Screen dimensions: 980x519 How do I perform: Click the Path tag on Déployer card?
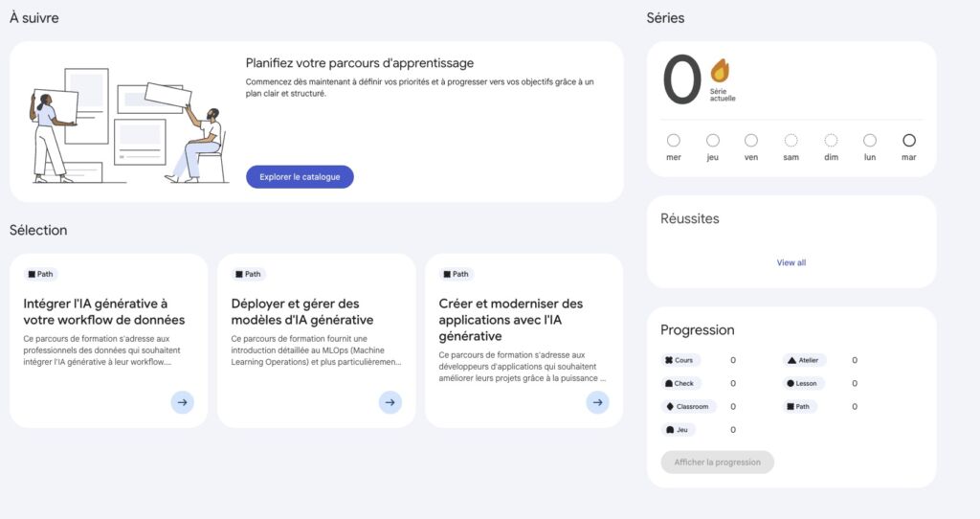(x=247, y=274)
